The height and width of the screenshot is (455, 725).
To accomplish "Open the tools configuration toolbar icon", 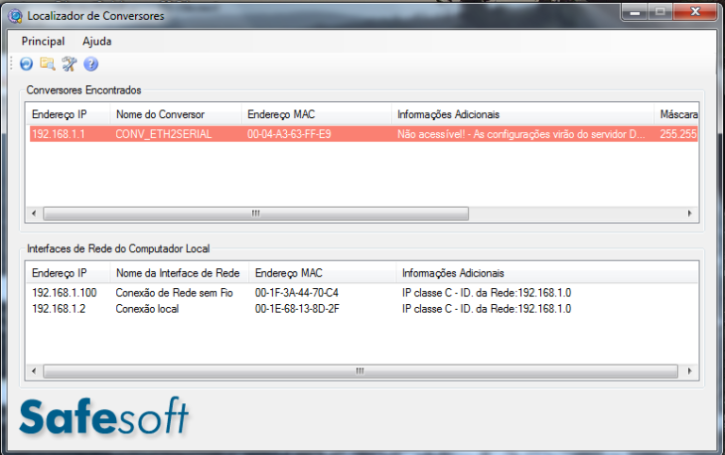I will (x=69, y=64).
